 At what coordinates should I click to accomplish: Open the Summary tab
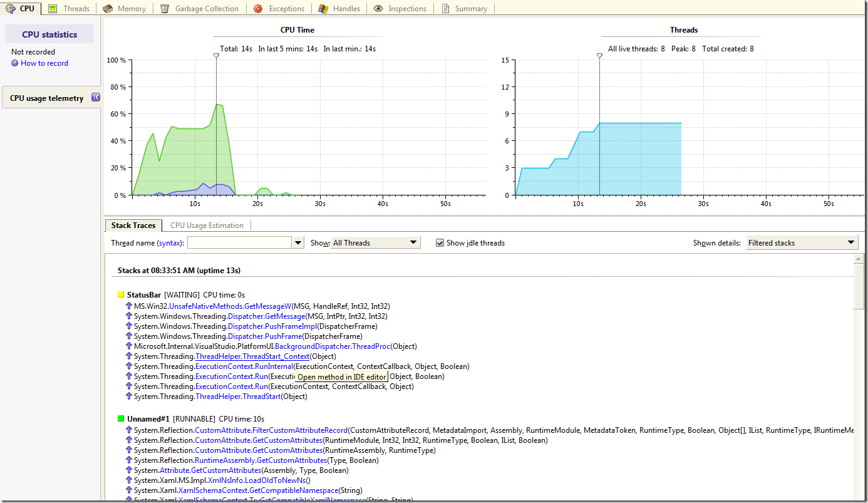click(464, 9)
